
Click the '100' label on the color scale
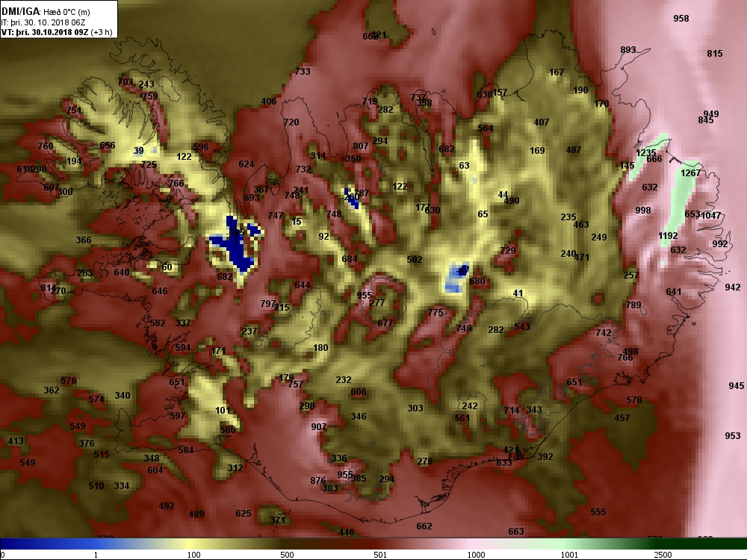[x=194, y=555]
